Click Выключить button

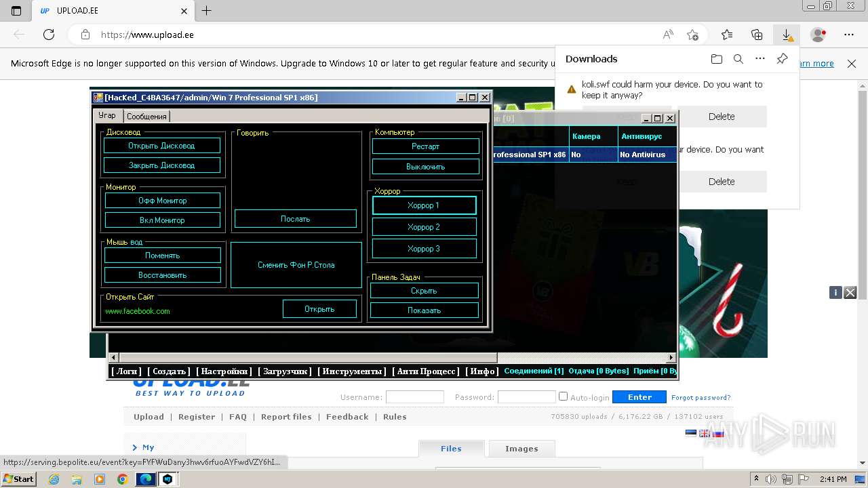426,167
